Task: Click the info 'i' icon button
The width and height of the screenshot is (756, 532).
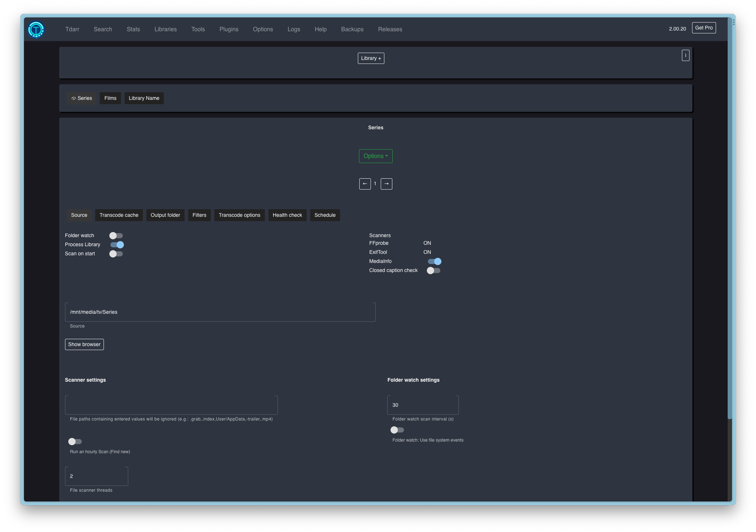Action: [x=686, y=56]
